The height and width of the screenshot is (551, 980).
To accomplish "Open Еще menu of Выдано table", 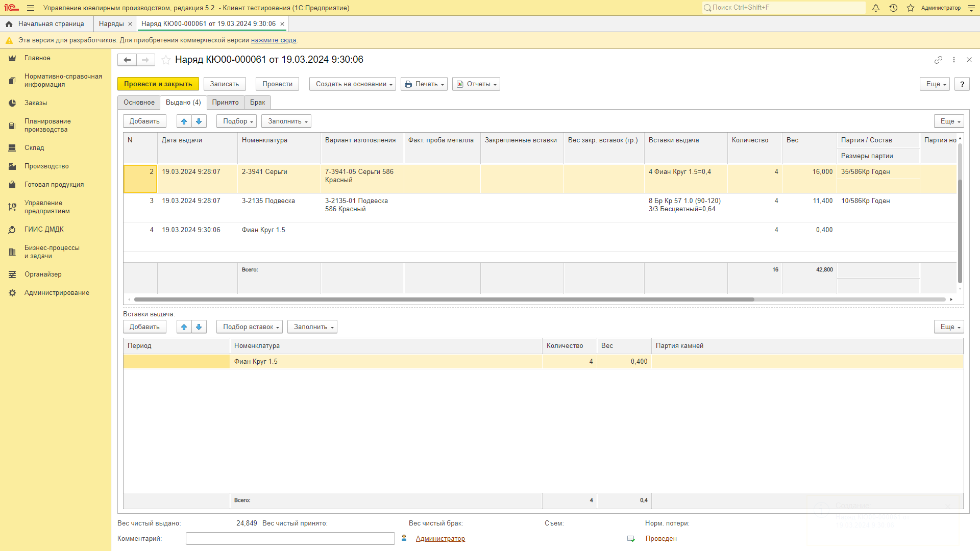I will click(x=949, y=121).
